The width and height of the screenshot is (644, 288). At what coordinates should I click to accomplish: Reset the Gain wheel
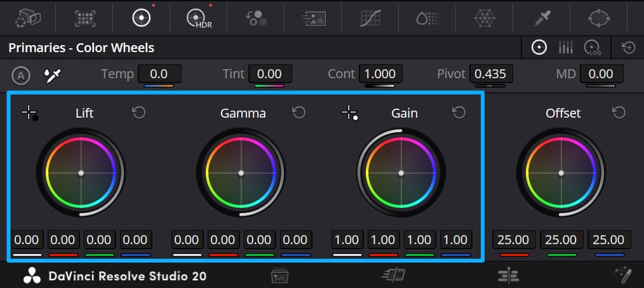tap(459, 113)
